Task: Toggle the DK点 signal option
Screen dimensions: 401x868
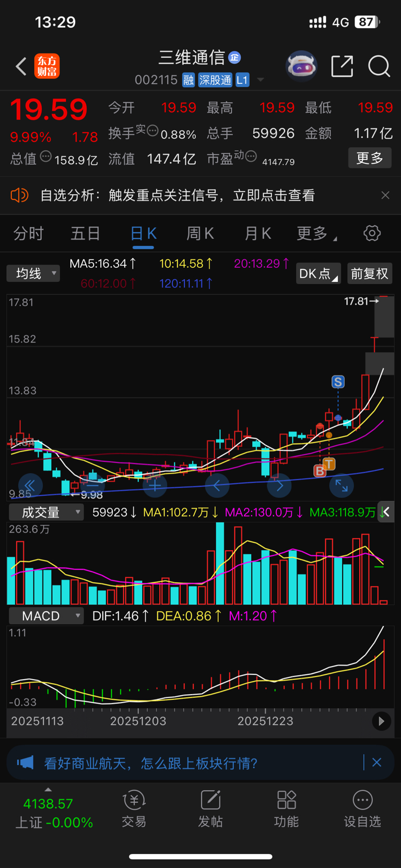Action: click(318, 274)
